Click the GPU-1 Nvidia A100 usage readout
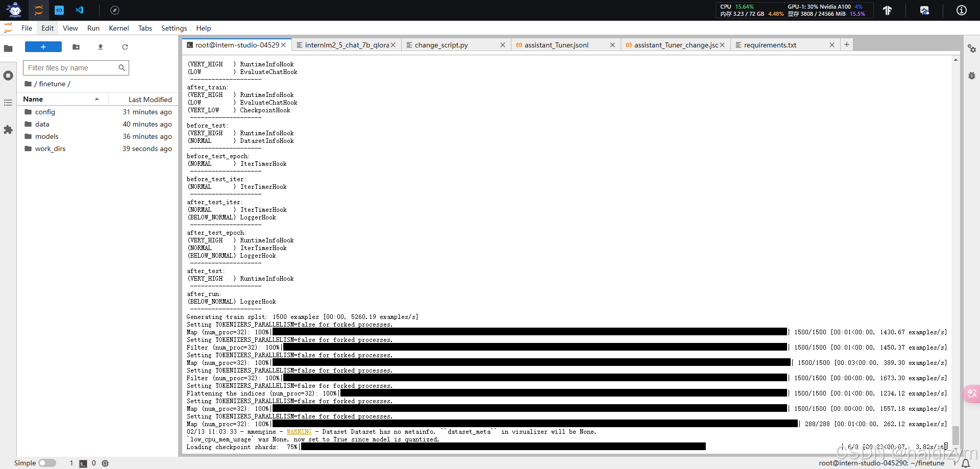This screenshot has width=980, height=469. pos(827,10)
